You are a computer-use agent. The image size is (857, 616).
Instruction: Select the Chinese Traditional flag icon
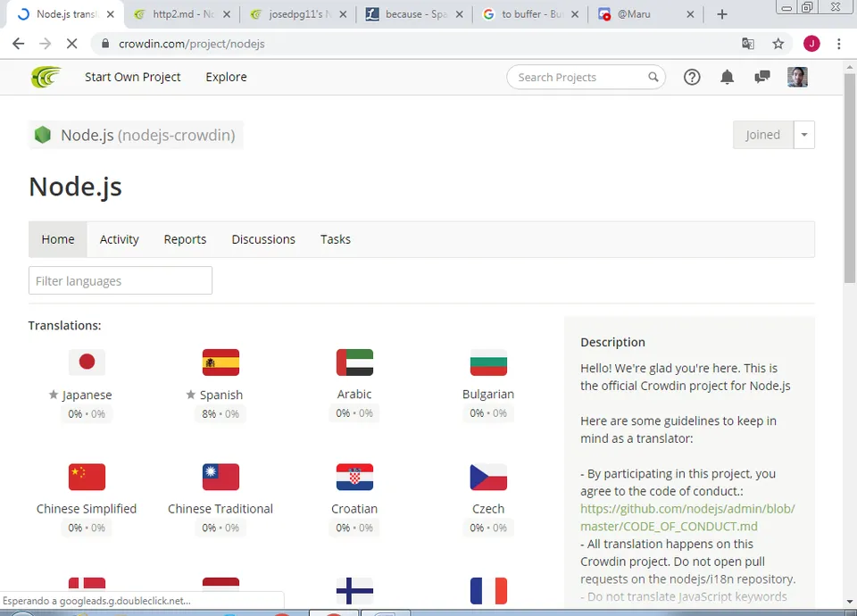coord(220,477)
